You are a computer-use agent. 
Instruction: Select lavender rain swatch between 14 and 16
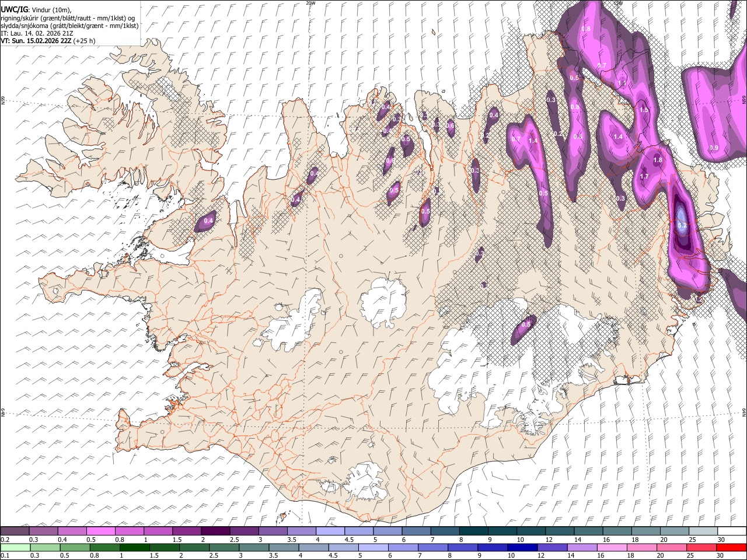(582, 547)
